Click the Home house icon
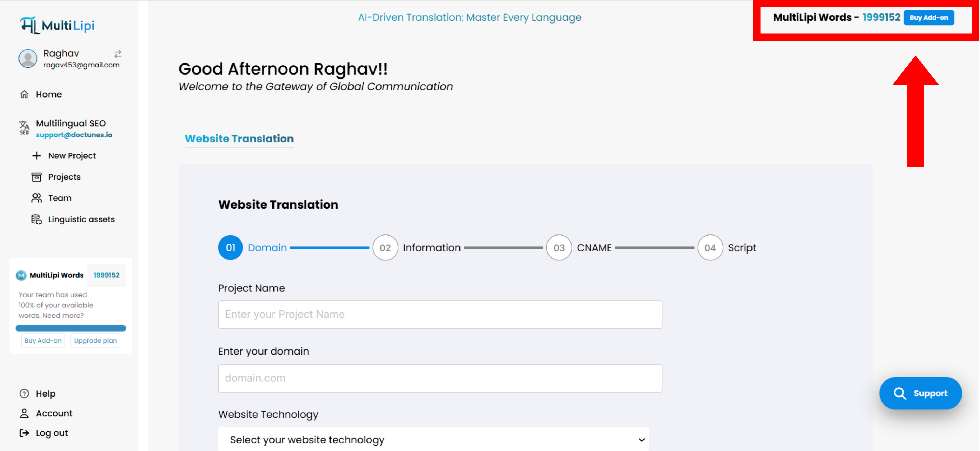This screenshot has width=980, height=451. pos(24,94)
